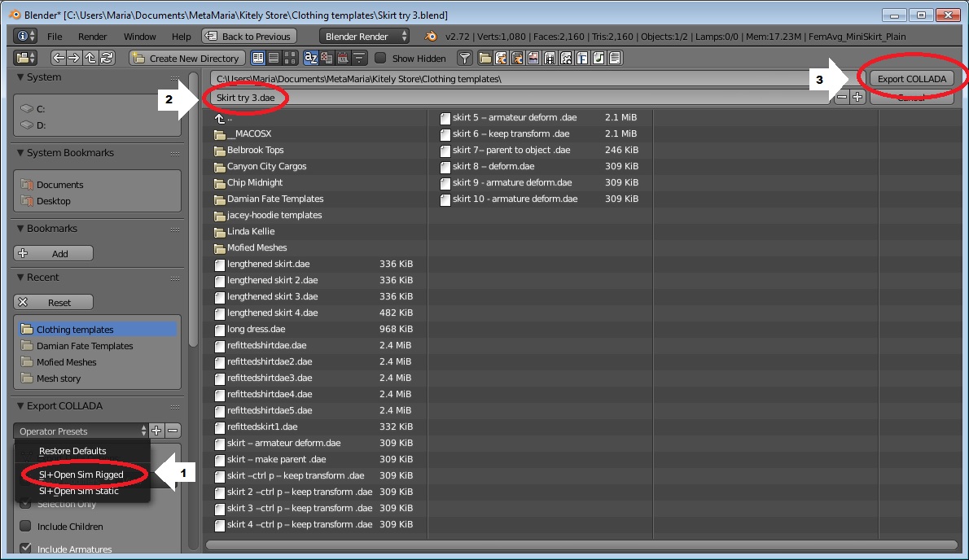Click the horizontal scrollbar of the file list
The image size is (969, 560).
click(581, 545)
